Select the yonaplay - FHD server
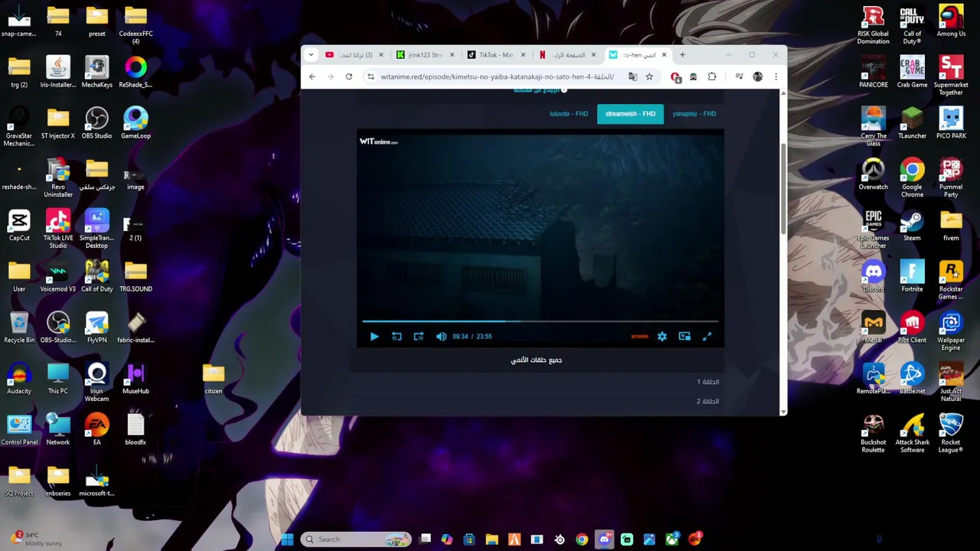This screenshot has width=980, height=551. tap(694, 114)
